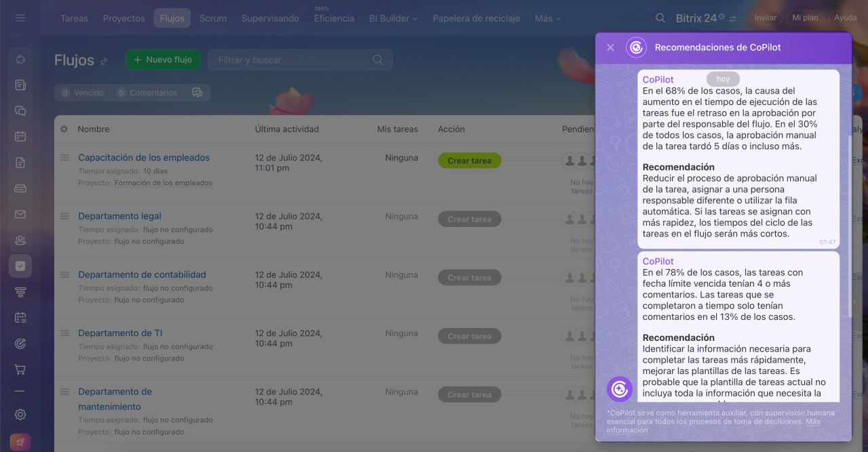The width and height of the screenshot is (868, 452).
Task: Switch to the Scrum tab
Action: tap(213, 18)
